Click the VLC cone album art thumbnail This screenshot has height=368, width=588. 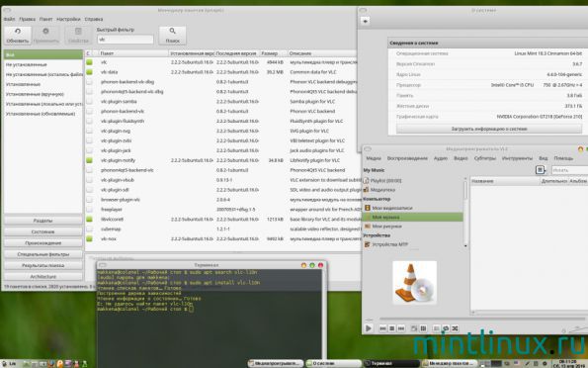coord(414,283)
